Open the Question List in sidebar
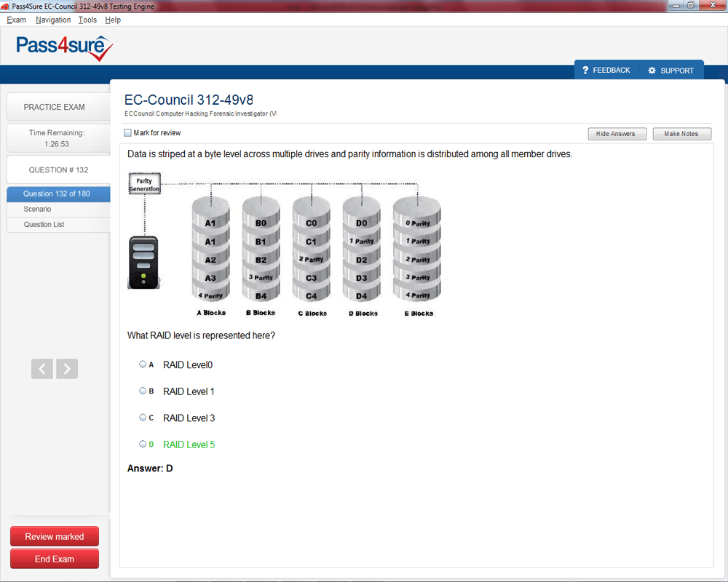This screenshot has width=728, height=582. point(44,225)
